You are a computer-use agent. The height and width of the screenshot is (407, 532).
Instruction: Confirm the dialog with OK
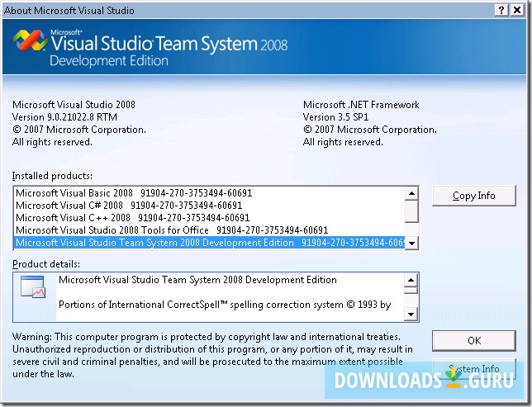coord(474,340)
